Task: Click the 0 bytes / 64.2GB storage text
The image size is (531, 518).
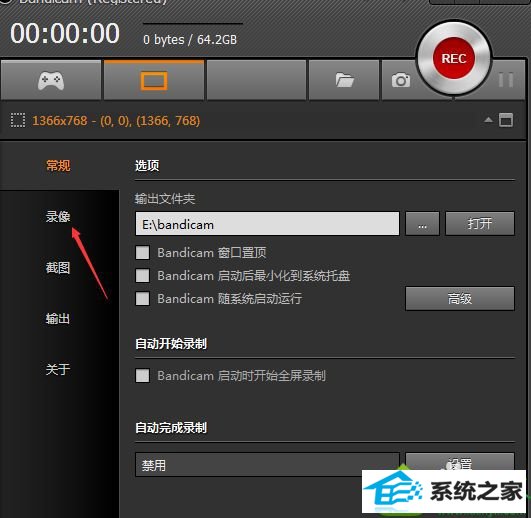Action: [190, 40]
